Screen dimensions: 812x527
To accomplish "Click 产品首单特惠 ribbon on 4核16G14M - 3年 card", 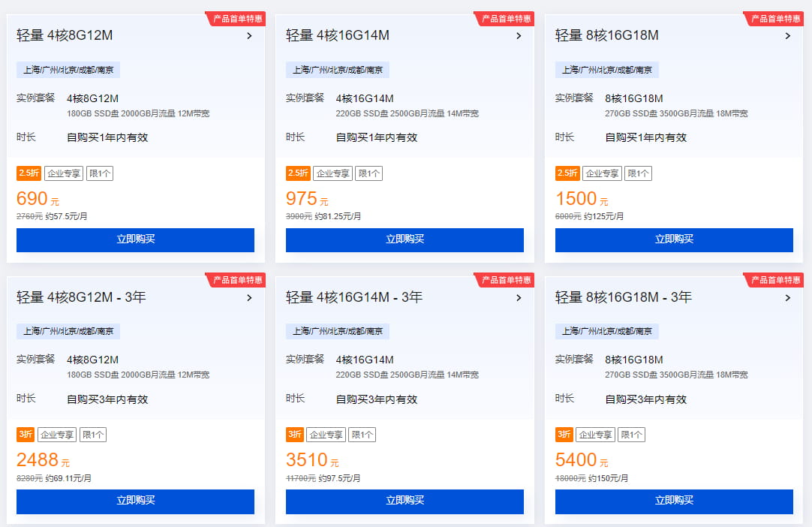I will coord(505,280).
